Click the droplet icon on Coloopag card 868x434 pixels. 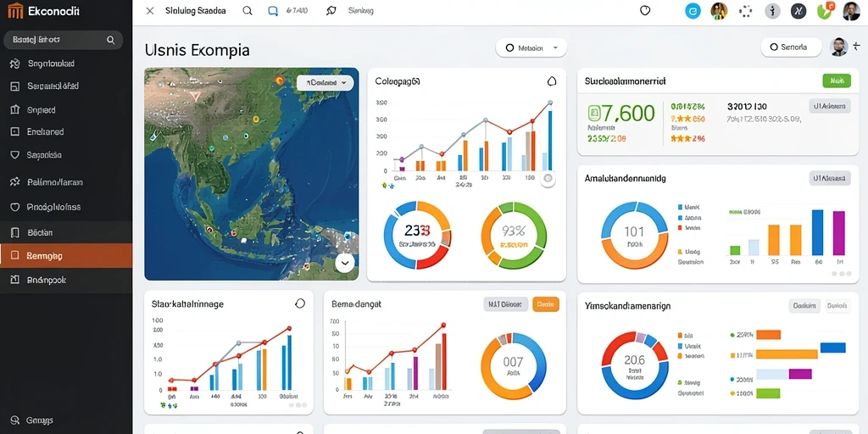551,81
